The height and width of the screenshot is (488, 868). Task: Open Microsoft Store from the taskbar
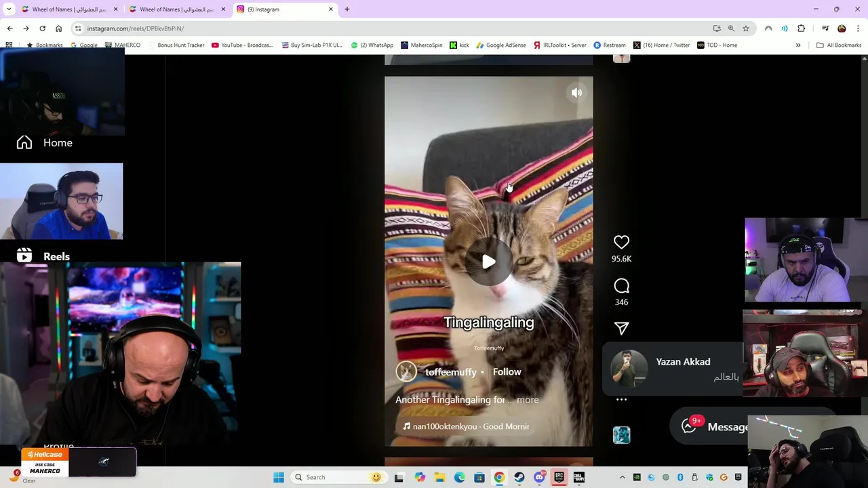tap(479, 477)
